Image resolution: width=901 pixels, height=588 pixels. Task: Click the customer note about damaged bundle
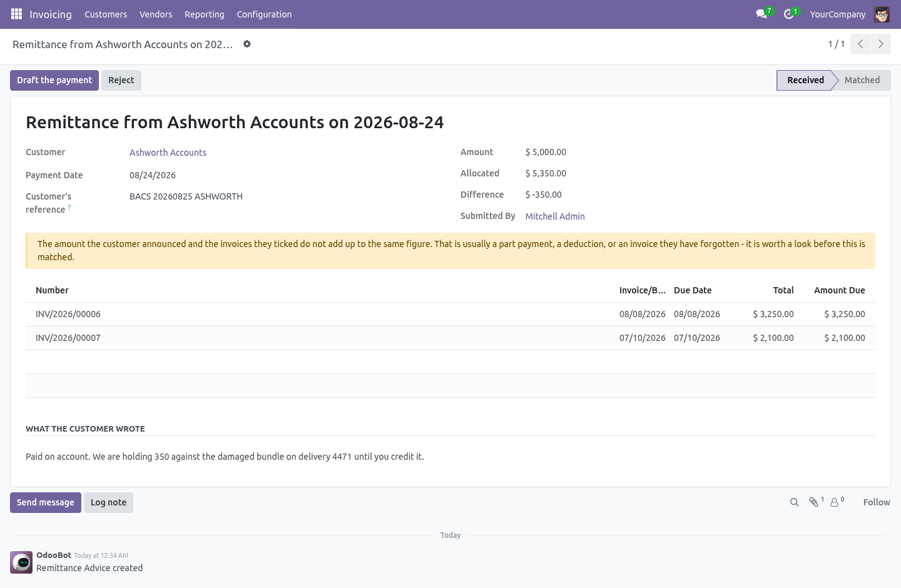(x=225, y=457)
